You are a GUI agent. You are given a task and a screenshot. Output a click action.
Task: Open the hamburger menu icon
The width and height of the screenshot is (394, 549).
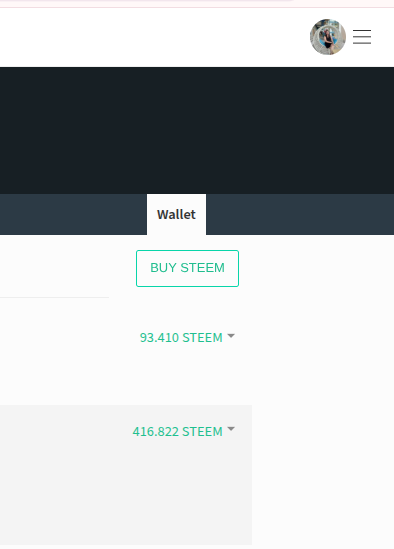click(x=362, y=37)
